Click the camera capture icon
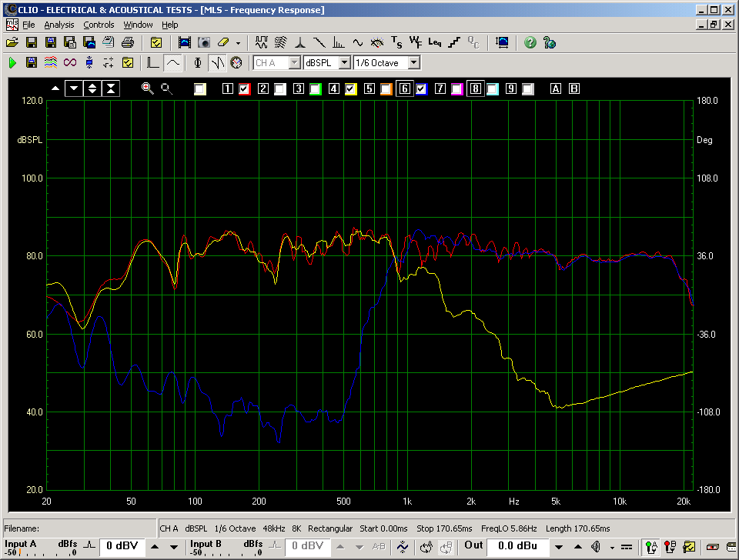This screenshot has height=560, width=739. pyautogui.click(x=204, y=42)
